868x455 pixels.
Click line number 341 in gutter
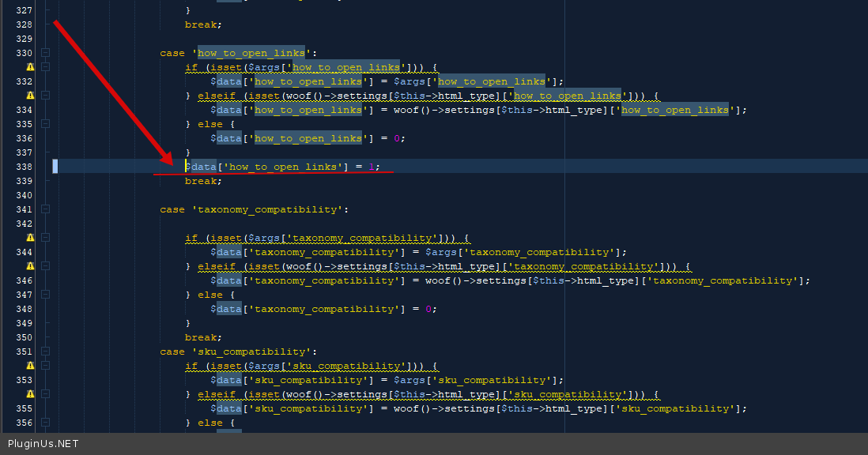(24, 209)
